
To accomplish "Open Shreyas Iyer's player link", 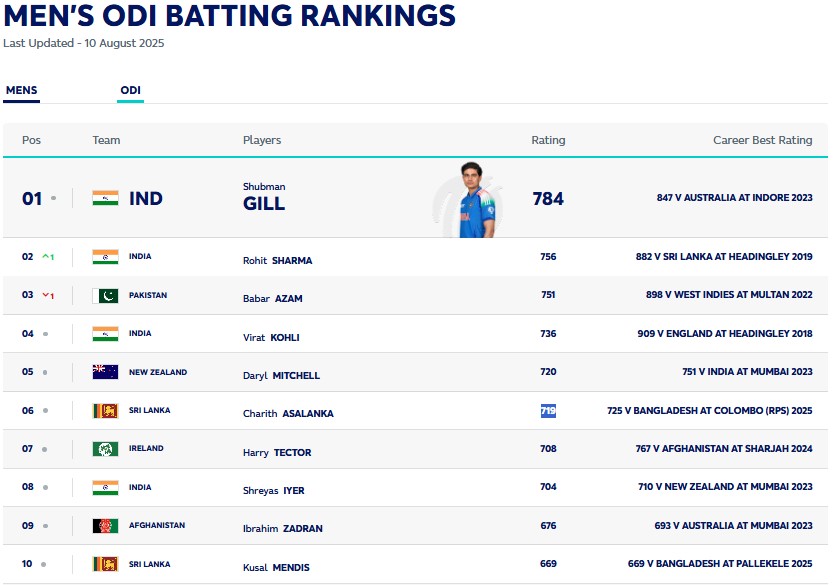I will 273,491.
